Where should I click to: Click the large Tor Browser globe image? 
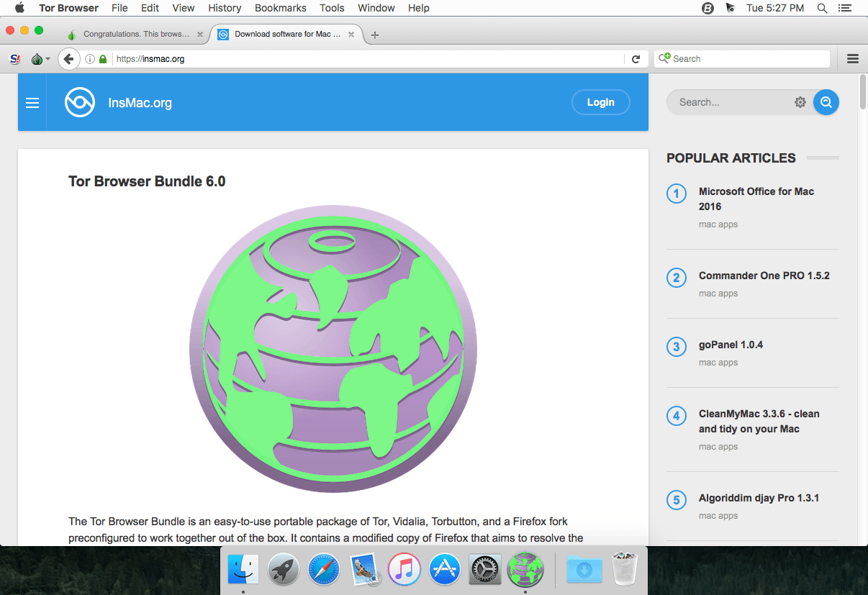(333, 349)
